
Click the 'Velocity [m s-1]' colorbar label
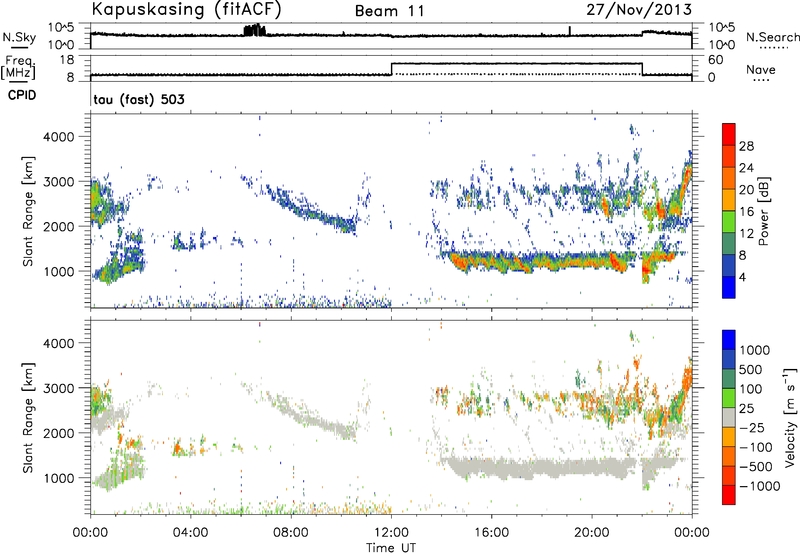click(790, 417)
